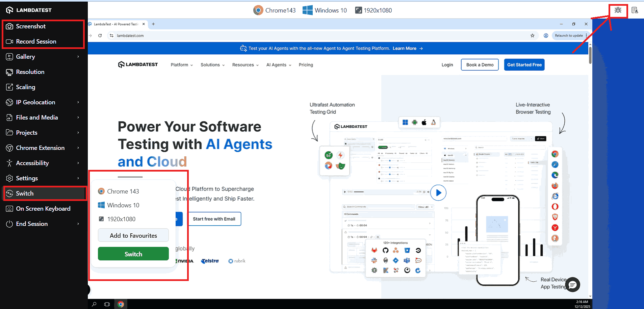Open test logs via the clipboard-flask icon
Screen dimensions: 644x309
click(x=635, y=10)
